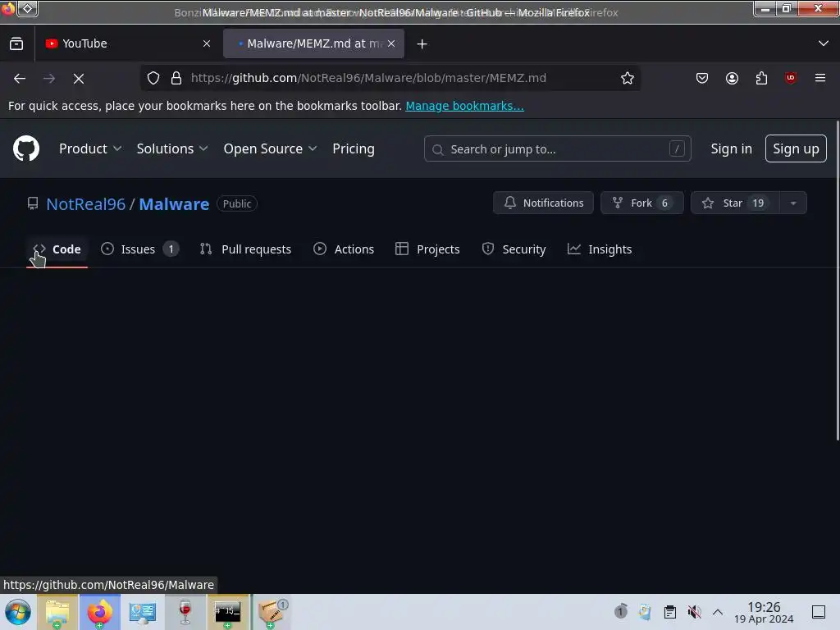List all tabs with the chevron button
The width and height of the screenshot is (840, 630).
click(x=824, y=43)
